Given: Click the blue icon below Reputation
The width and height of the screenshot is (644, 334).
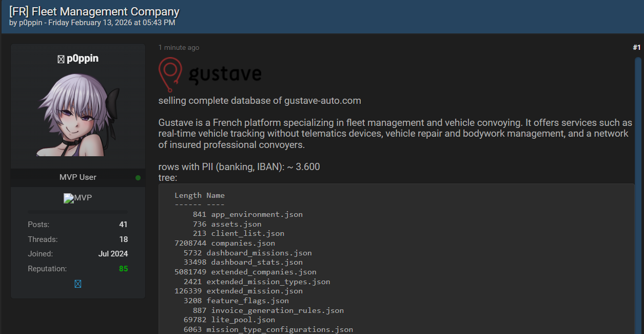Looking at the screenshot, I should pyautogui.click(x=77, y=284).
